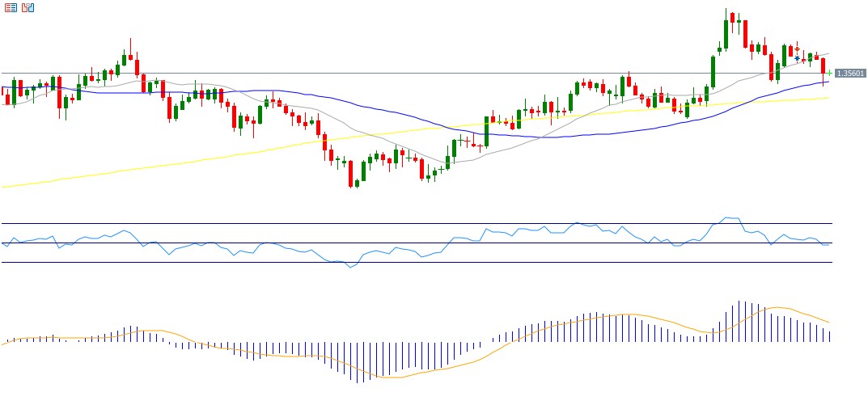Click the 1.35601 current price label

click(x=850, y=73)
